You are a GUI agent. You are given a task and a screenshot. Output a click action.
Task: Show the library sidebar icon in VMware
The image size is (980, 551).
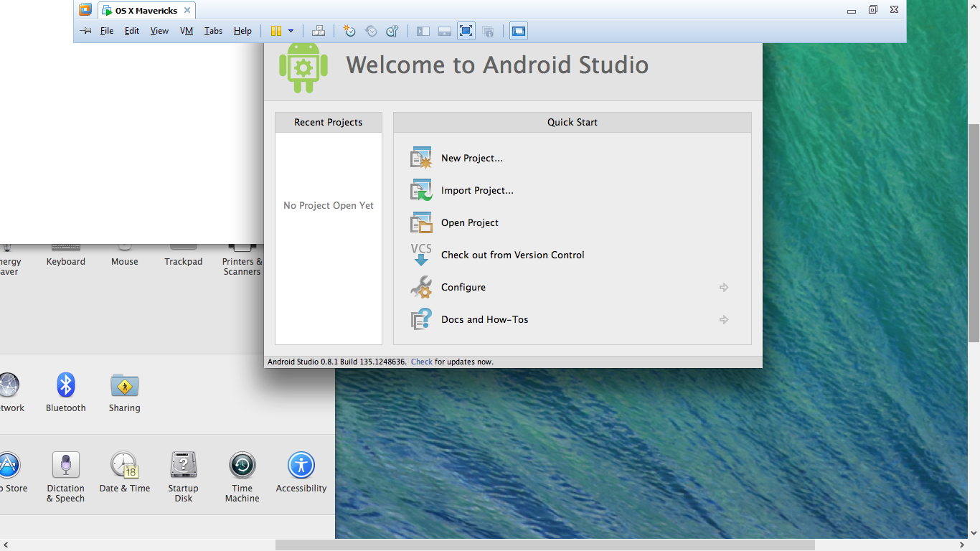(423, 31)
